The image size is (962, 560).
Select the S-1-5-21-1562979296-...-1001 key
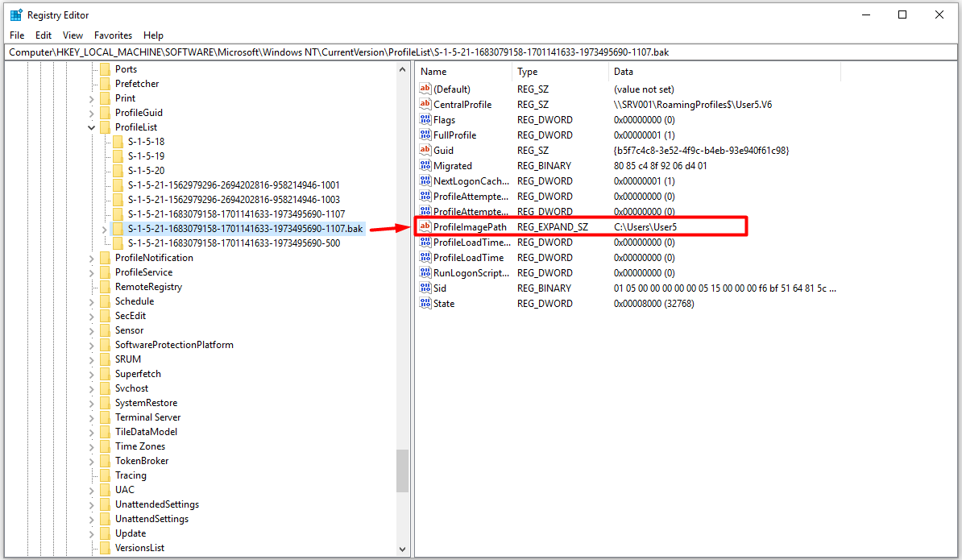click(233, 185)
